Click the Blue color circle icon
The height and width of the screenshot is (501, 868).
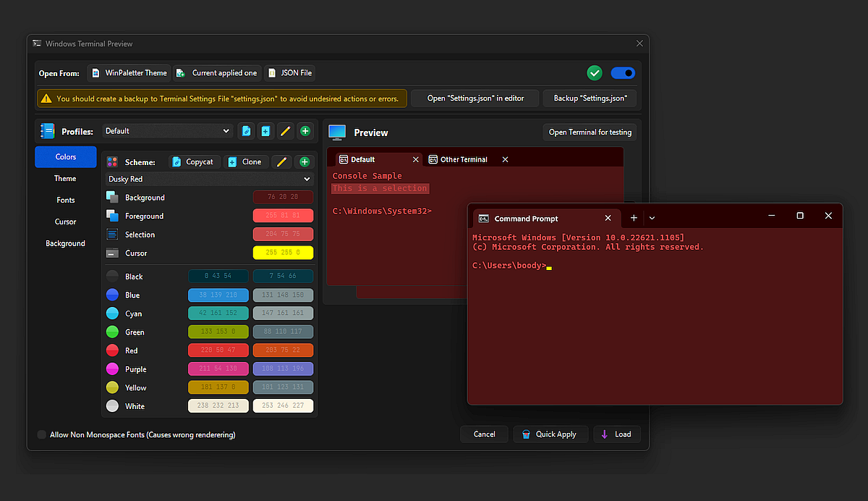tap(112, 295)
